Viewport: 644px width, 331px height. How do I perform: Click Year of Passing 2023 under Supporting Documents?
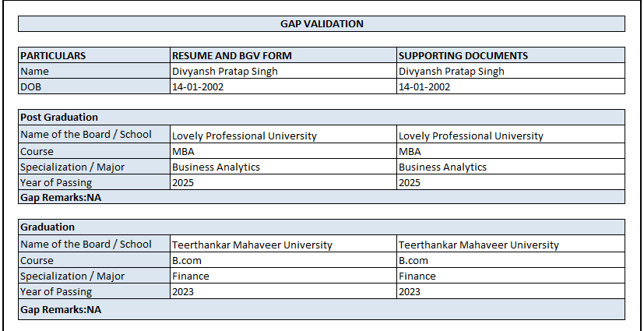tap(410, 291)
